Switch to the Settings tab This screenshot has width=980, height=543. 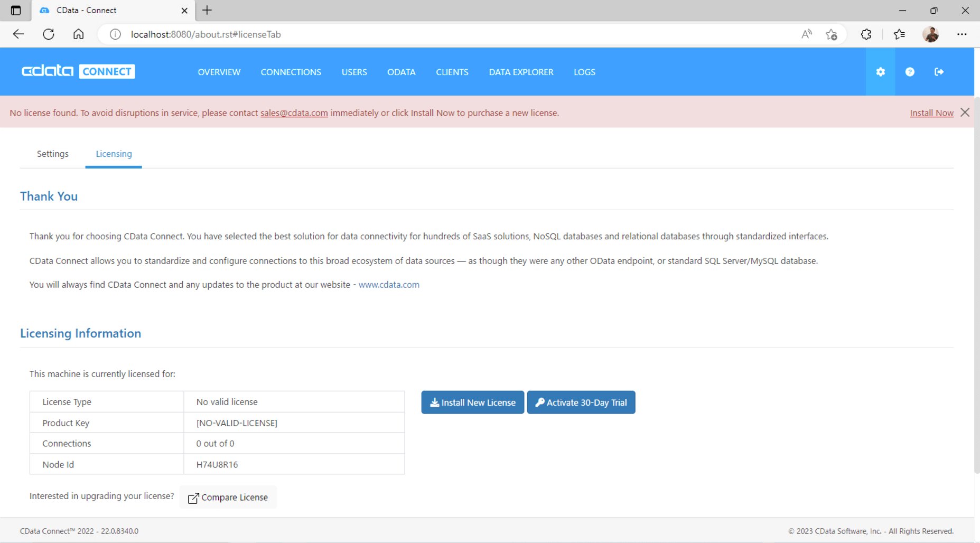click(x=53, y=154)
